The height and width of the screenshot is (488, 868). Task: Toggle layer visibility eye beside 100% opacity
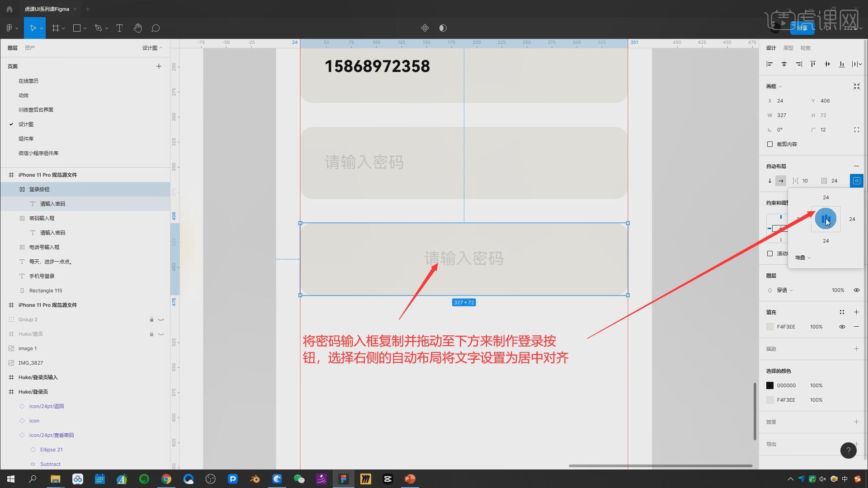point(856,290)
